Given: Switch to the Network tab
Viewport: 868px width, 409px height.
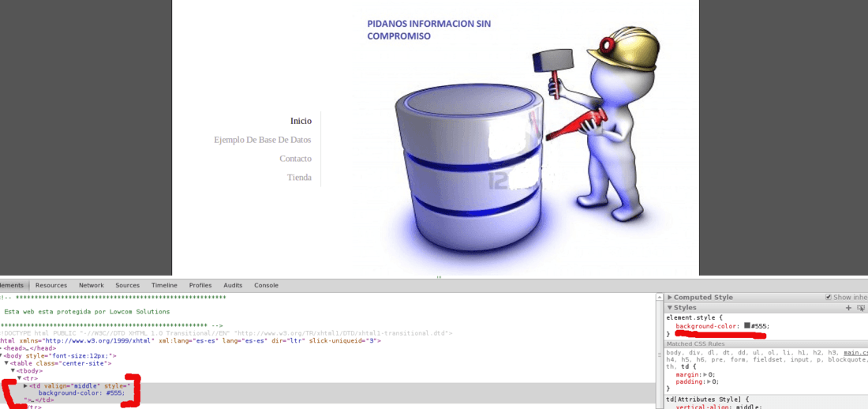Looking at the screenshot, I should 92,285.
